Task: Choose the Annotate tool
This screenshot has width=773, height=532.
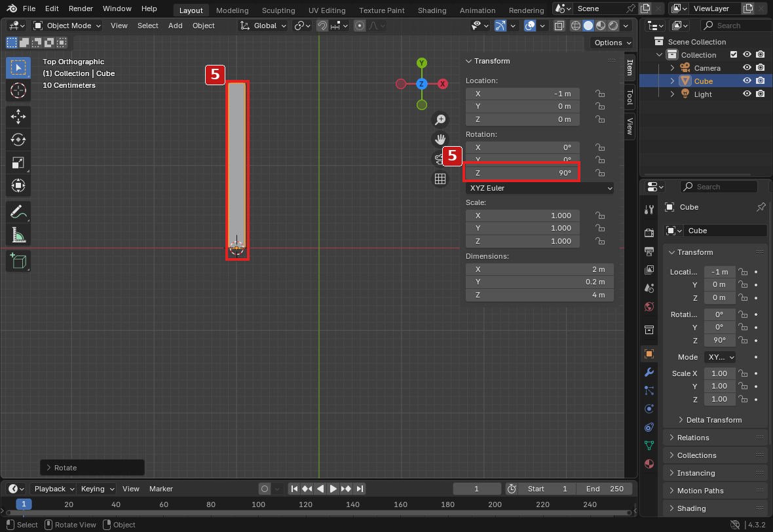Action: 18,212
